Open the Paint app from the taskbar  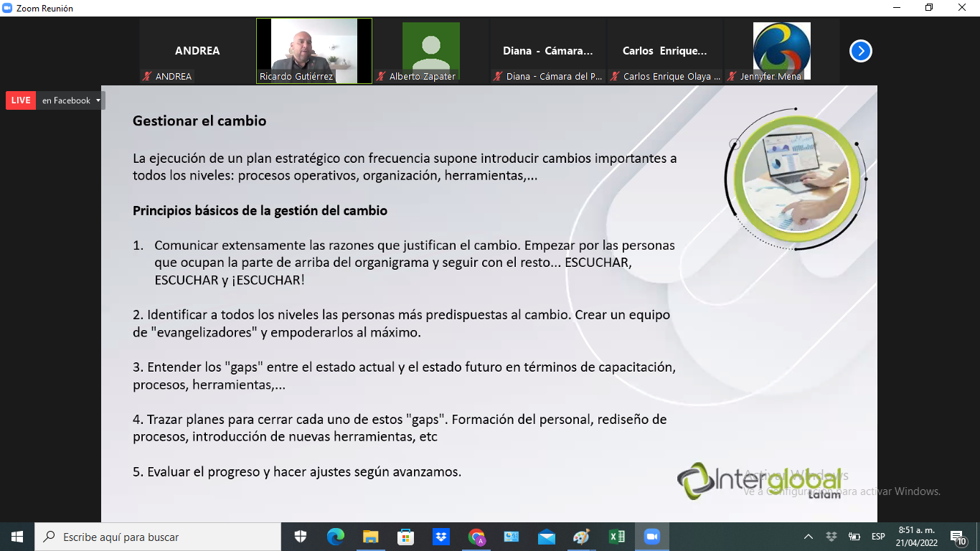click(x=581, y=537)
